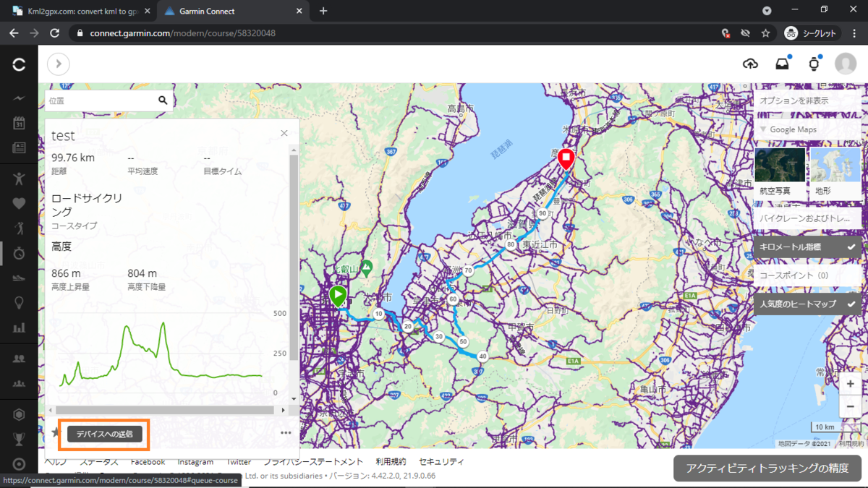Click オプションを非表示 to hide options
Image resolution: width=868 pixels, height=488 pixels.
(807, 100)
